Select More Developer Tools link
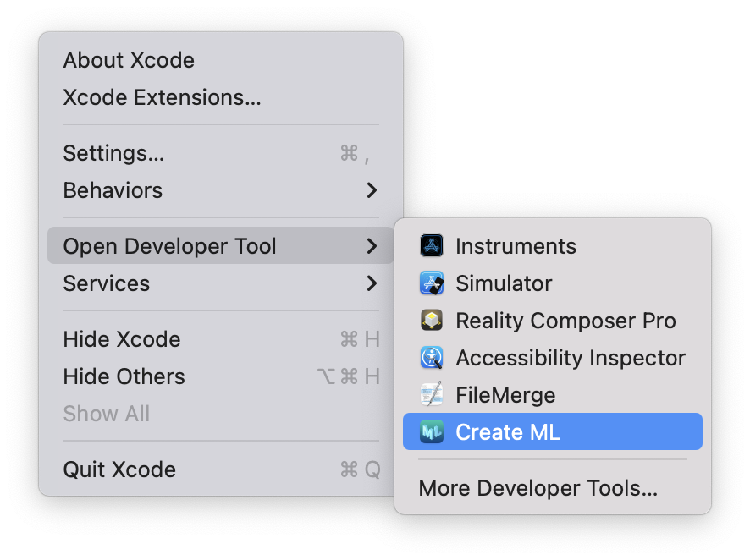The image size is (750, 560). [x=538, y=488]
